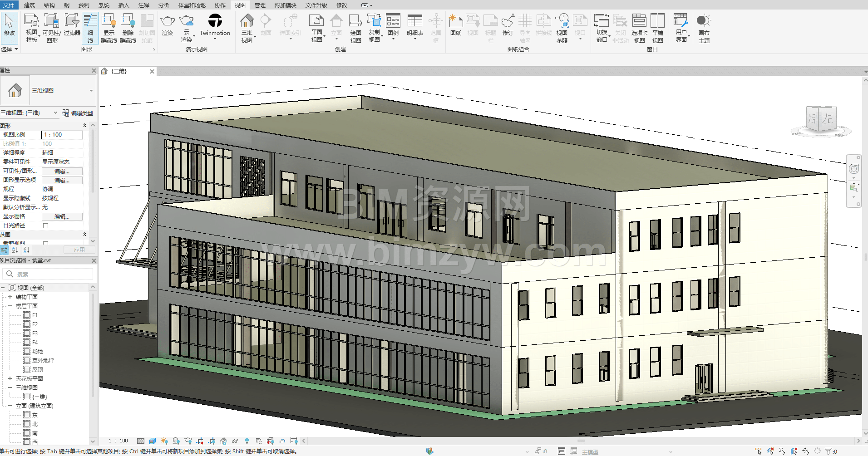This screenshot has width=868, height=456.
Task: Switch to the 建筑 ribbon tab
Action: coord(30,5)
